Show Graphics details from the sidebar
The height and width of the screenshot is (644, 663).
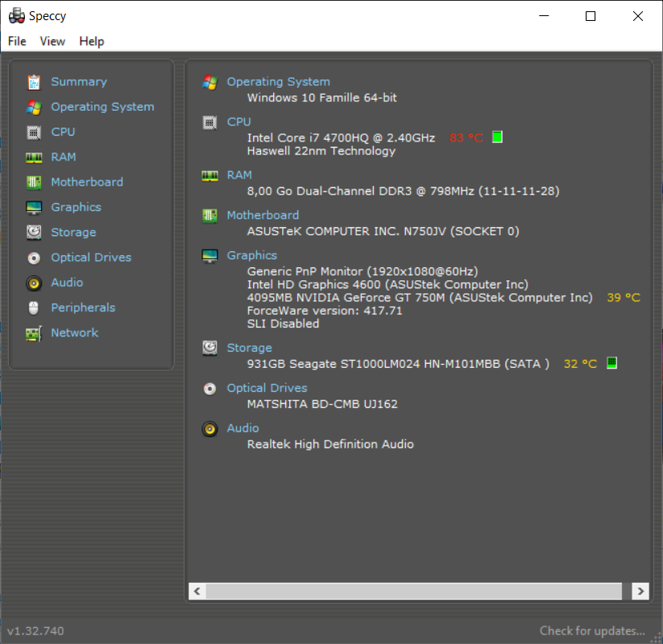coord(76,207)
